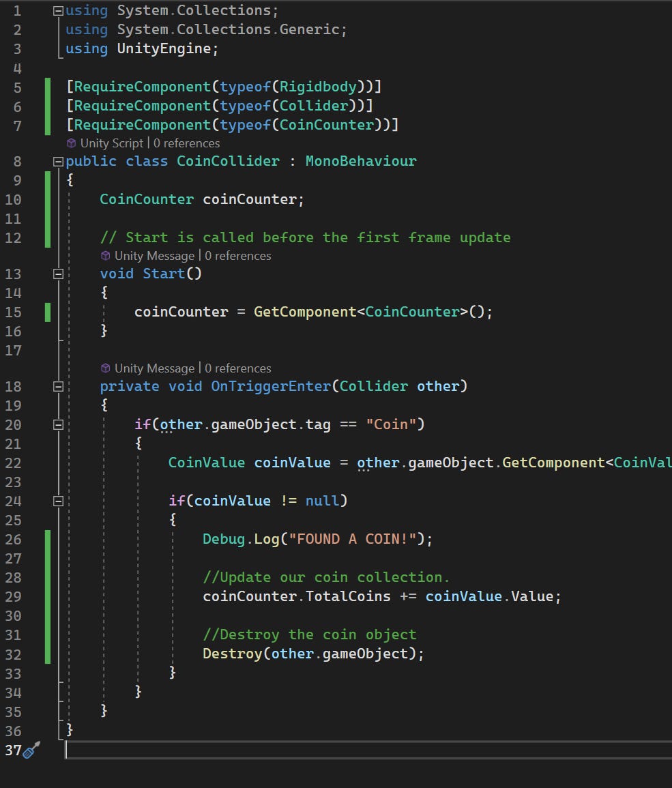The height and width of the screenshot is (788, 672).
Task: Collapse the Coin tag if-statement block
Action: pos(58,424)
